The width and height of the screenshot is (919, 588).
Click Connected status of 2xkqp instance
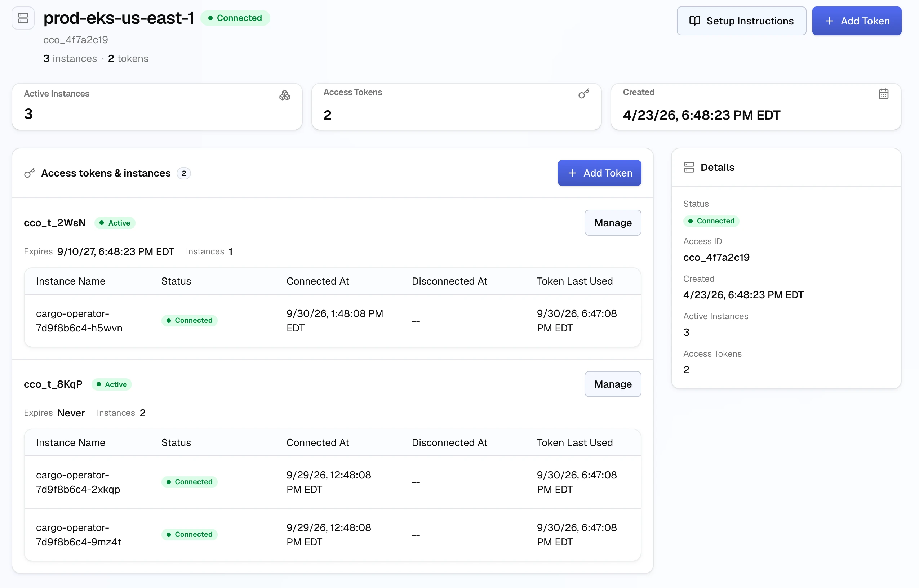[189, 482]
